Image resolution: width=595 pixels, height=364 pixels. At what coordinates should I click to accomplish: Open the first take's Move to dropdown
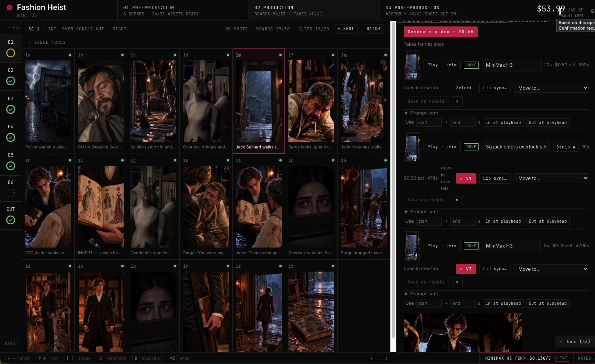click(x=551, y=88)
